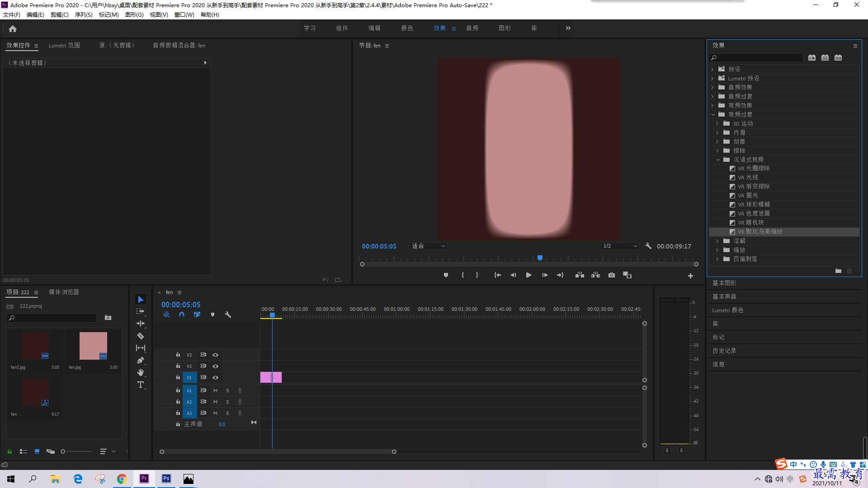868x488 pixels.
Task: Expand the 音频效果 folder
Action: (x=712, y=87)
